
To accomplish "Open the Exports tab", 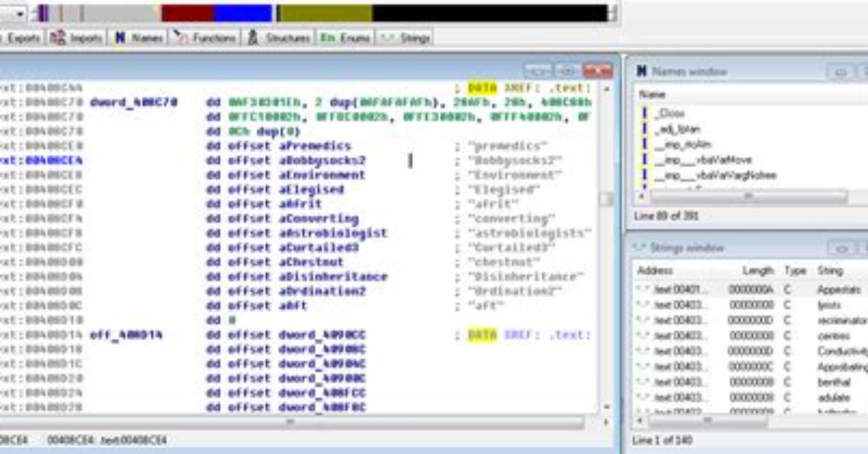I will click(22, 38).
